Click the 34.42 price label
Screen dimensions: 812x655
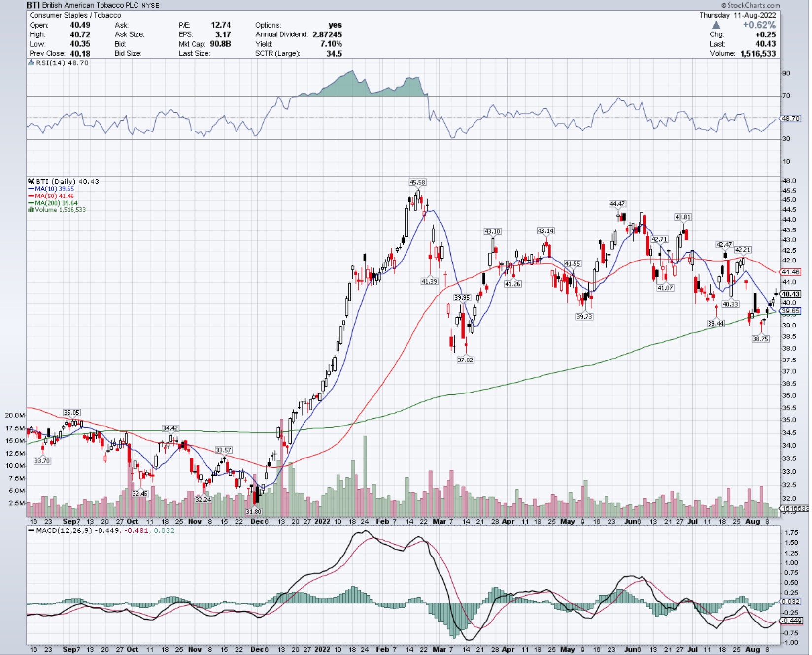pyautogui.click(x=170, y=428)
